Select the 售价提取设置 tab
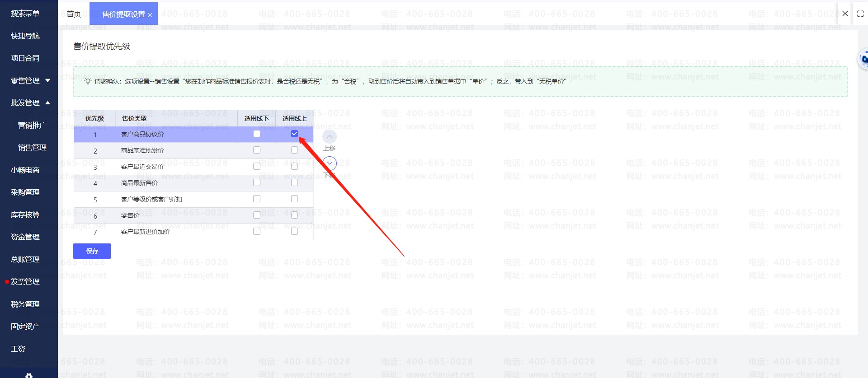The image size is (868, 378). click(123, 14)
